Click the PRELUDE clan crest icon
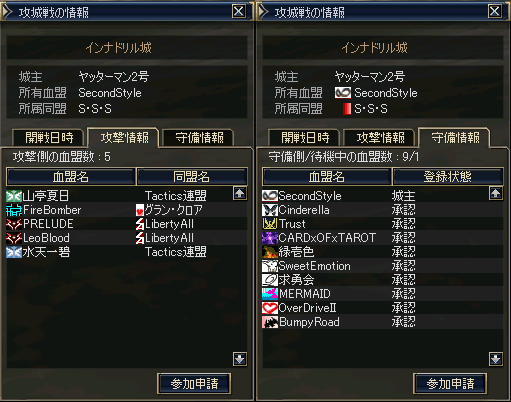The width and height of the screenshot is (511, 402). pos(14,224)
